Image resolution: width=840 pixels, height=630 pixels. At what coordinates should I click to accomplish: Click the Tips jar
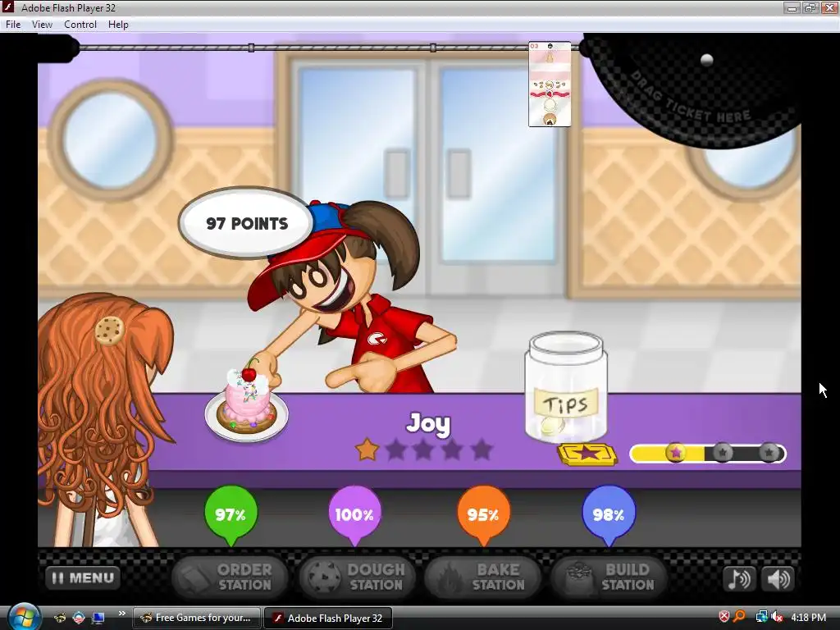pos(567,387)
